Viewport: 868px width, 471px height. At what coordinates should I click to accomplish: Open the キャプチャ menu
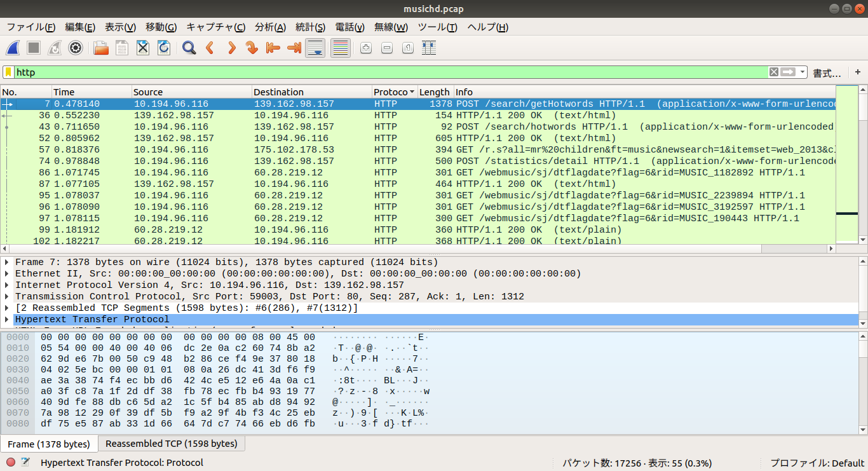(x=215, y=27)
